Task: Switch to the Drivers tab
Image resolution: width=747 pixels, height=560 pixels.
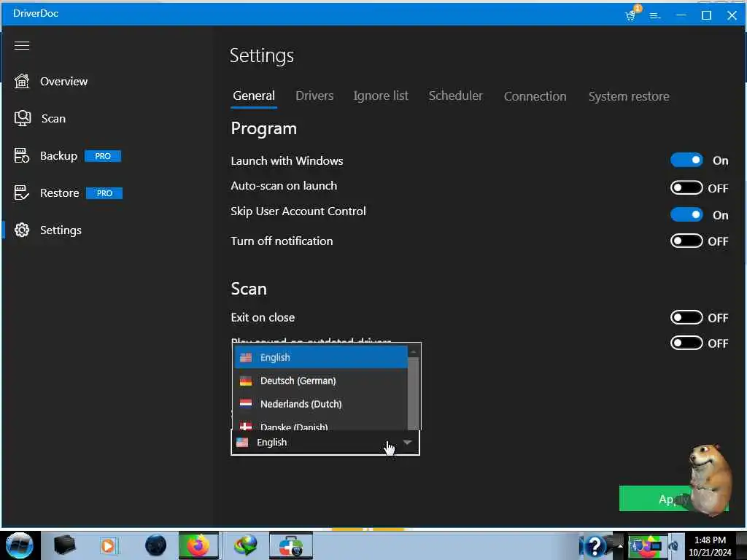Action: pos(314,96)
